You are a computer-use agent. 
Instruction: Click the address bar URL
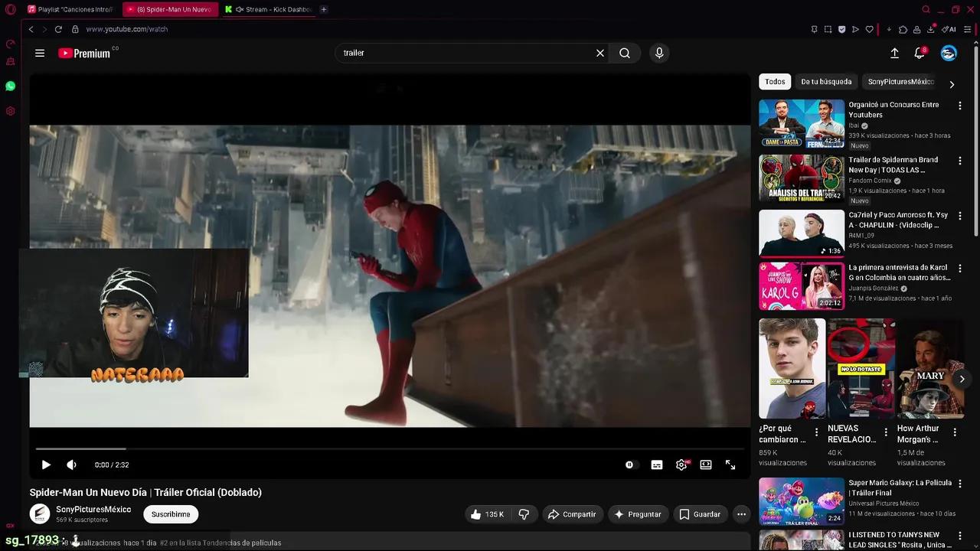click(x=126, y=29)
